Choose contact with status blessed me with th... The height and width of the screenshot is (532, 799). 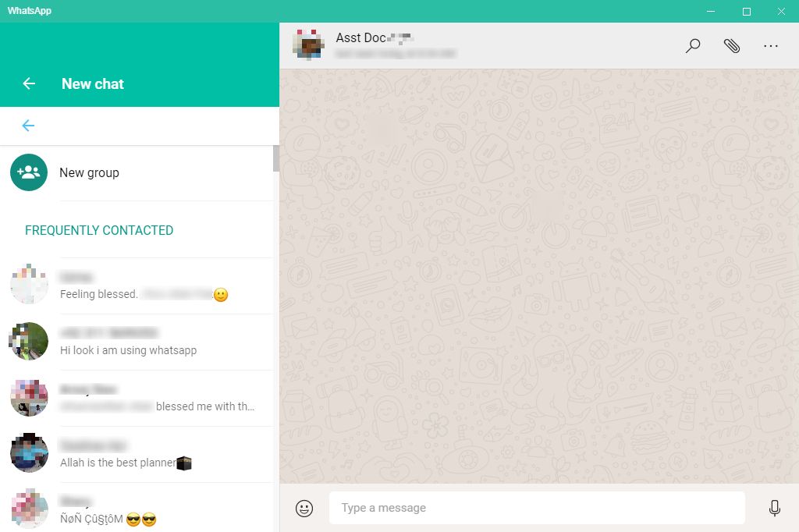[137, 398]
